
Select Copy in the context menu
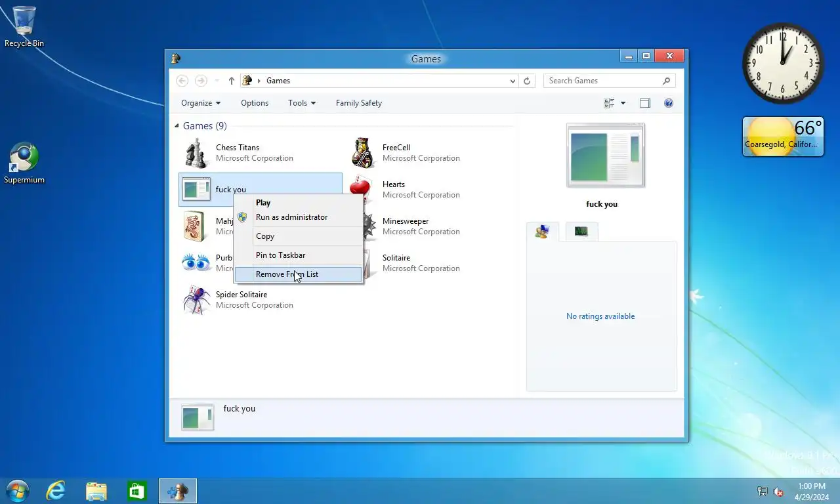[x=299, y=236]
